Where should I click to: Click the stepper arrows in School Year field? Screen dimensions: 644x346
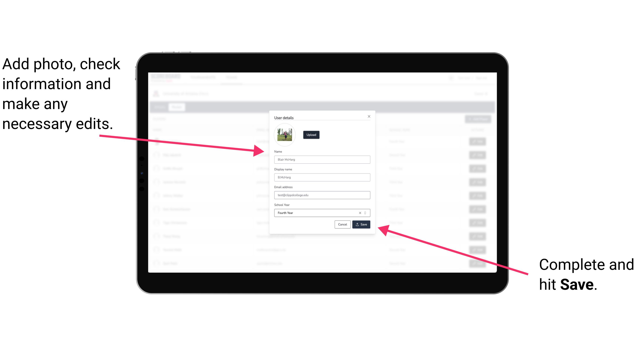click(x=366, y=213)
